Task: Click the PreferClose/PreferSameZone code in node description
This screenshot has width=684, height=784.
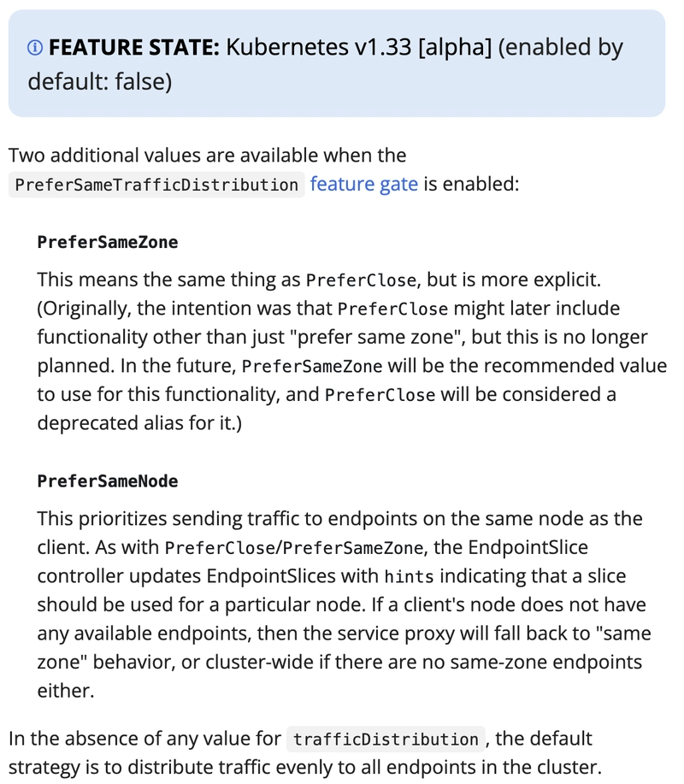Action: 294,549
